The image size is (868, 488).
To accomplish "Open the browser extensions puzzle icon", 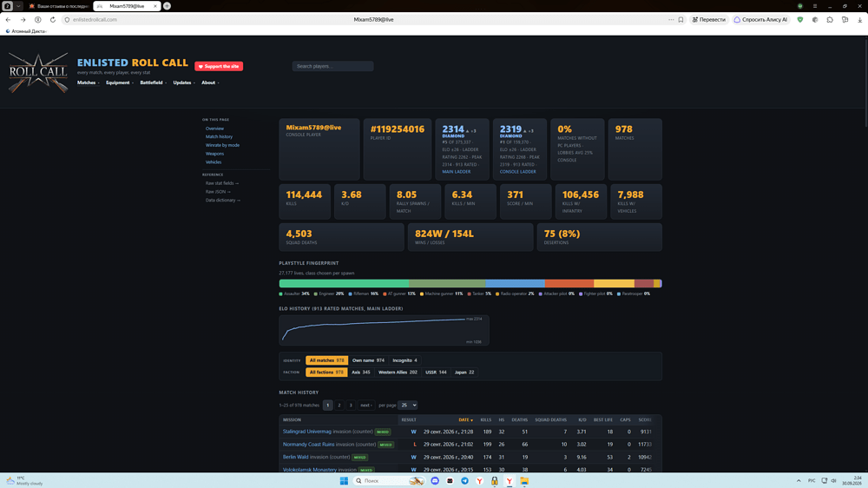I will tap(830, 19).
